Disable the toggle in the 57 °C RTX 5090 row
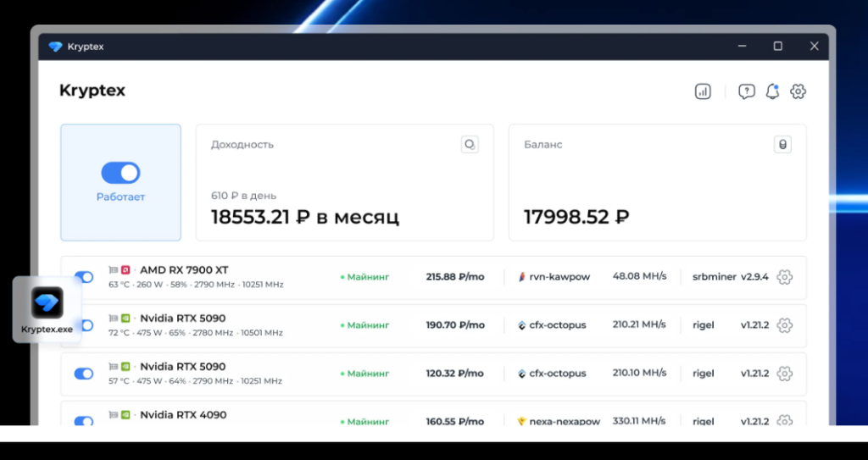The height and width of the screenshot is (460, 868). [x=84, y=374]
